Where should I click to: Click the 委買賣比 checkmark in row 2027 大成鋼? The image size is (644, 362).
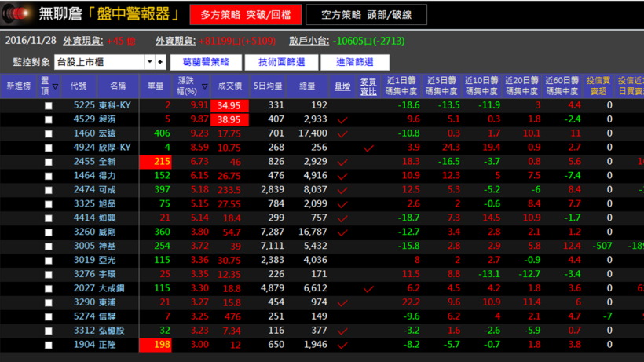pyautogui.click(x=368, y=289)
